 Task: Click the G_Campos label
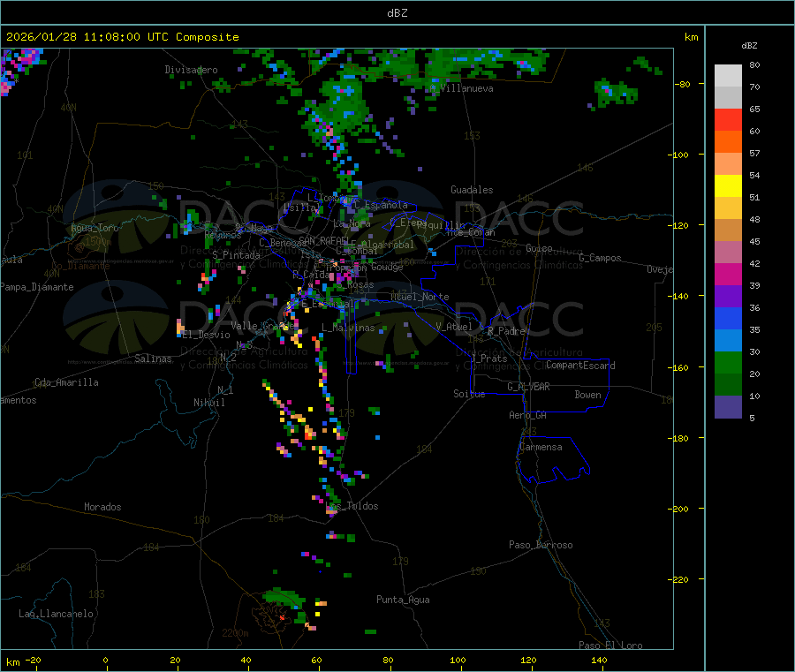(600, 258)
